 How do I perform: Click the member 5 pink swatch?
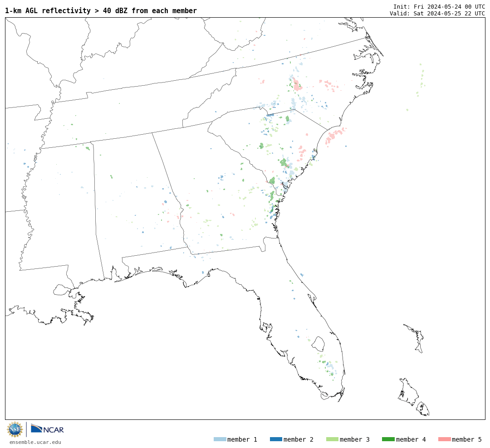click(444, 439)
